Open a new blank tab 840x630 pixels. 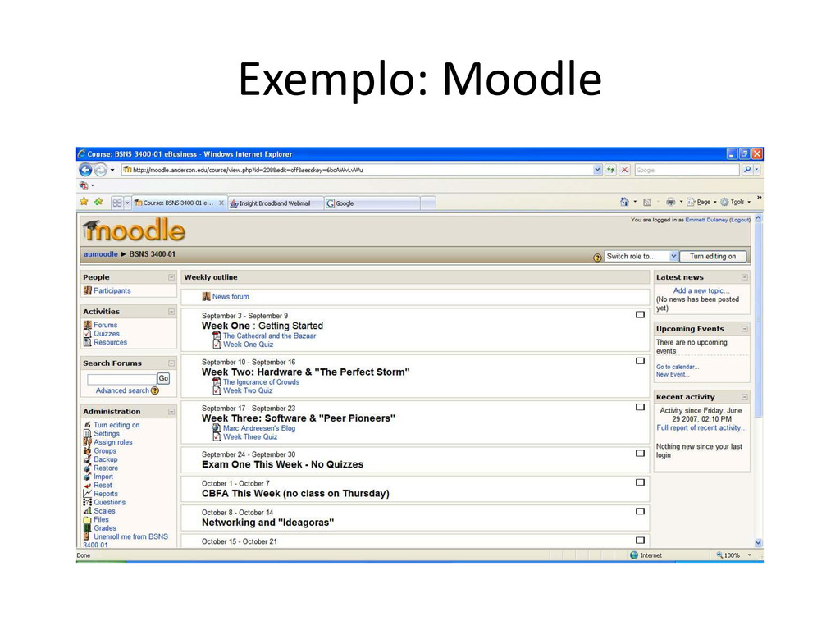click(x=428, y=203)
